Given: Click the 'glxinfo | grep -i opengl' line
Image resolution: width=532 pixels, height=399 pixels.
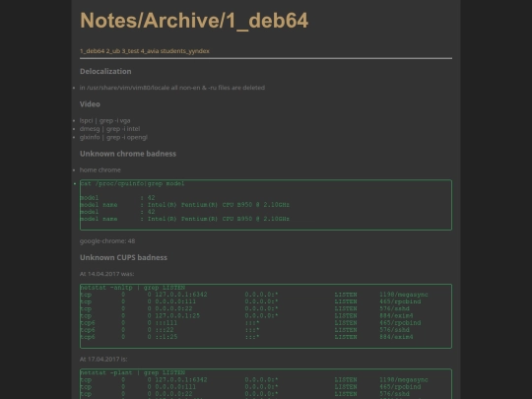Looking at the screenshot, I should click(x=113, y=137).
